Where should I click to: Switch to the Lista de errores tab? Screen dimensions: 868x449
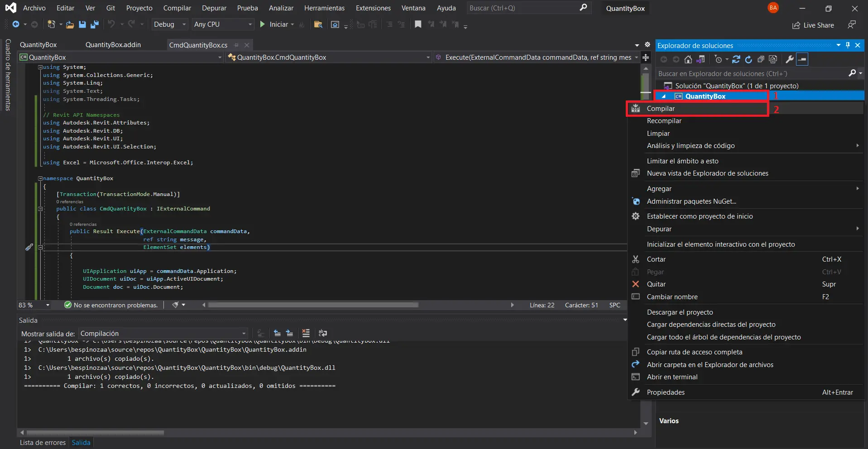pos(43,443)
